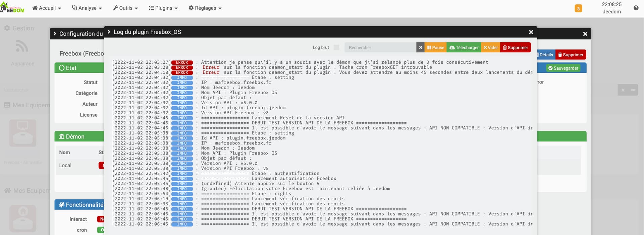The width and height of the screenshot is (644, 235).
Task: Click log line 'Félicitation votre Freebox est maintenant reliée'
Action: coord(295,188)
